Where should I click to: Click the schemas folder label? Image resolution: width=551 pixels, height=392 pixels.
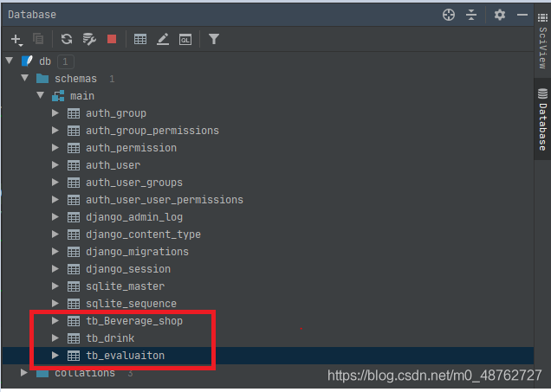point(75,79)
